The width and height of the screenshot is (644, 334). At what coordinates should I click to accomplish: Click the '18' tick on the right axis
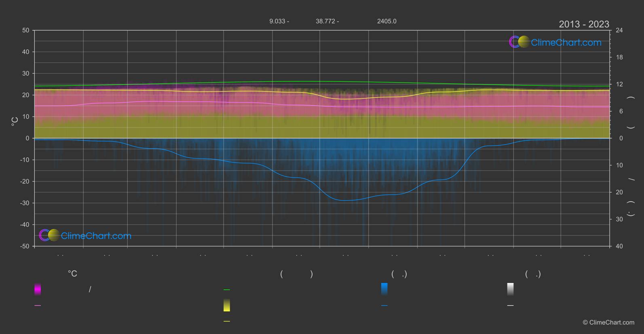[x=619, y=57]
